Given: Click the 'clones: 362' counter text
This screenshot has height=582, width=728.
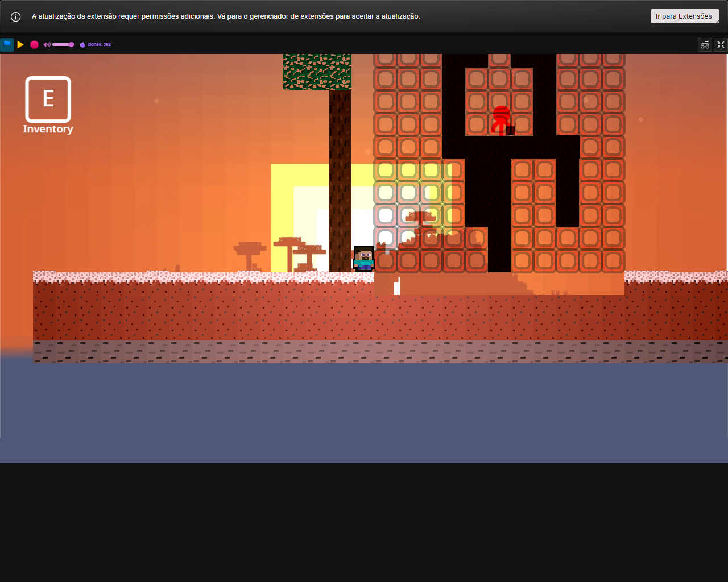Looking at the screenshot, I should point(99,44).
